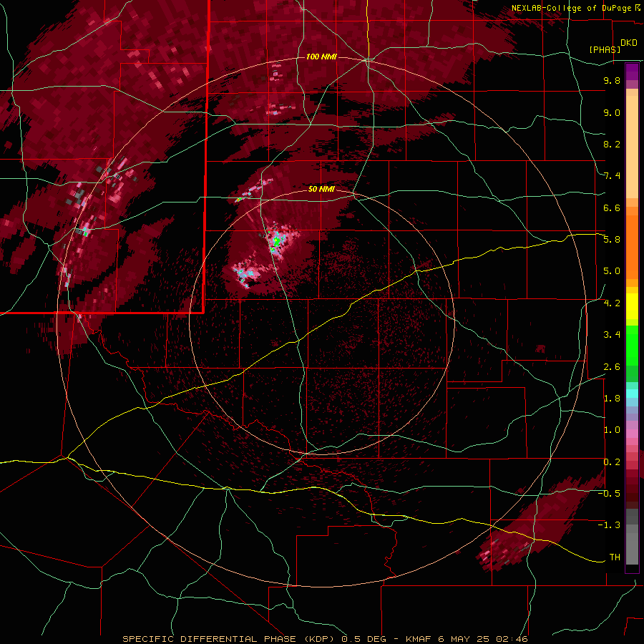Click the 6.6 value on the KDP scale
Screen dimensions: 644x644
(612, 208)
